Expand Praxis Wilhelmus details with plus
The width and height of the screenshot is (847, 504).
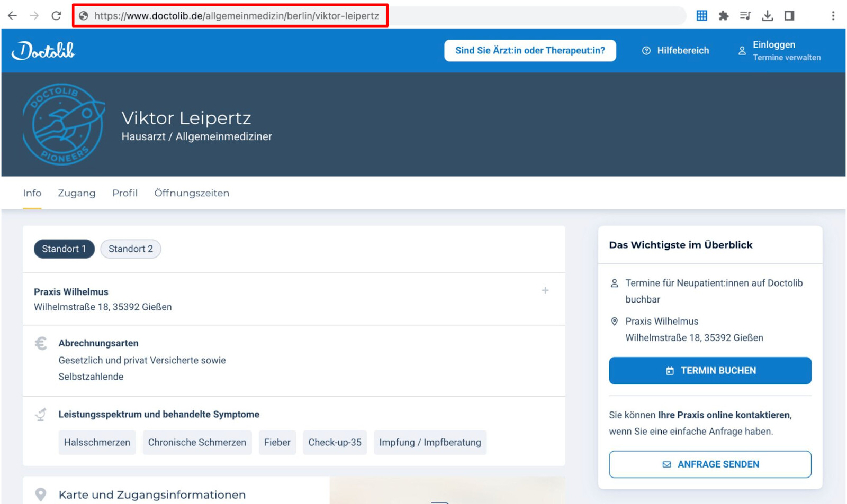pos(545,290)
